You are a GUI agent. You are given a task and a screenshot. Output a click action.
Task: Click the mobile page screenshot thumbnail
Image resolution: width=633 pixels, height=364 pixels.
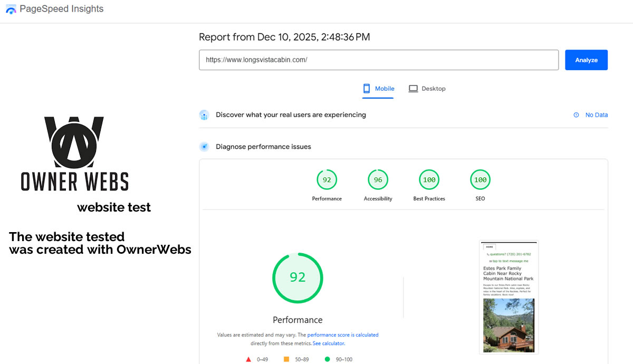click(x=509, y=297)
